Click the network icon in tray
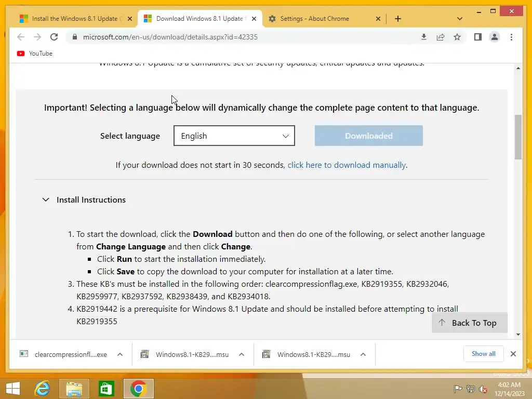 (x=470, y=389)
